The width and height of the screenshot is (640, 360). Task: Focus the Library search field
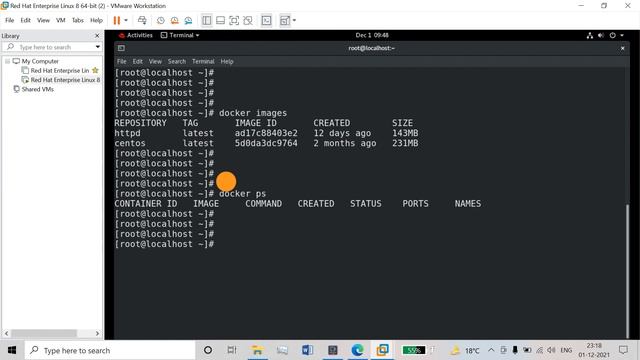51,47
